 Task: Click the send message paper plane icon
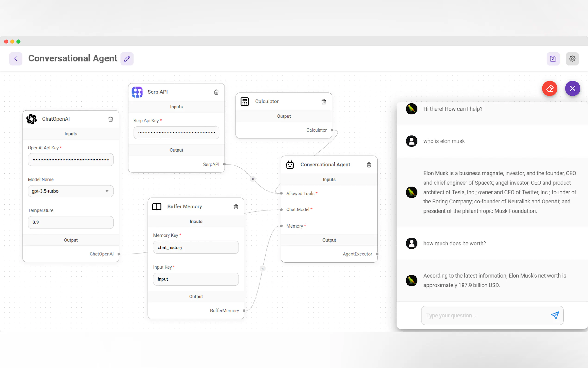[555, 315]
